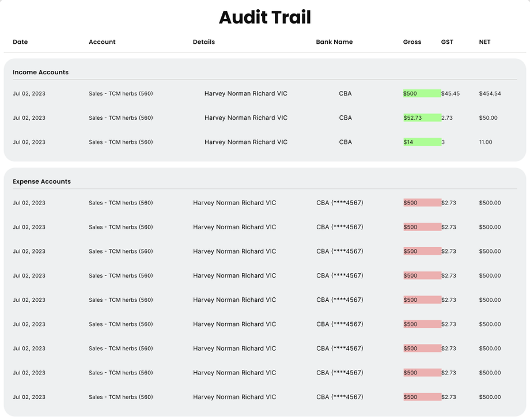This screenshot has height=420, width=530.
Task: Click the Gross column header
Action: [412, 42]
